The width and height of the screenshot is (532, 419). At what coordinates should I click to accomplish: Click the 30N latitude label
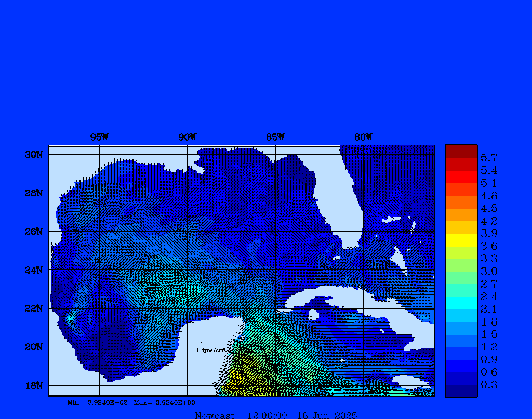(33, 155)
